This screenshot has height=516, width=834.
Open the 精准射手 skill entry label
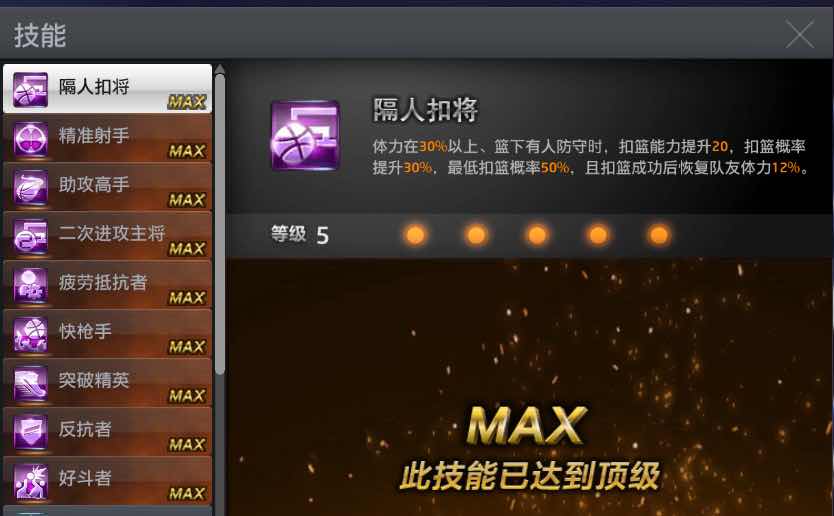[x=94, y=136]
